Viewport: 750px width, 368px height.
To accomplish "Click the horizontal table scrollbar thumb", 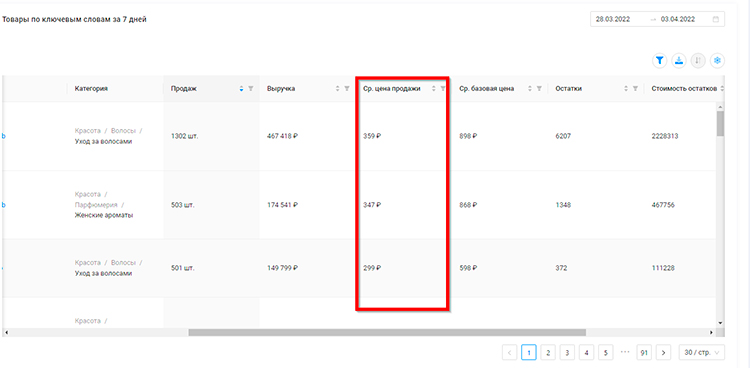I will click(x=387, y=332).
